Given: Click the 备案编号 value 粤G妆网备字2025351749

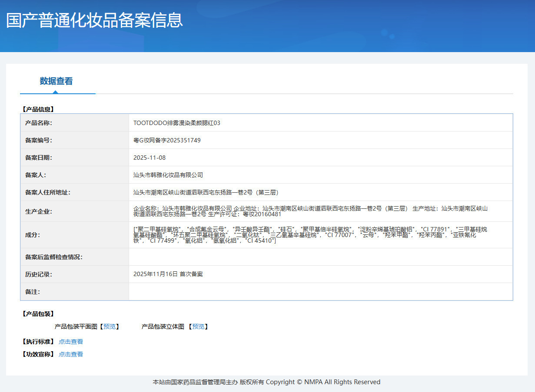Looking at the screenshot, I should (167, 140).
